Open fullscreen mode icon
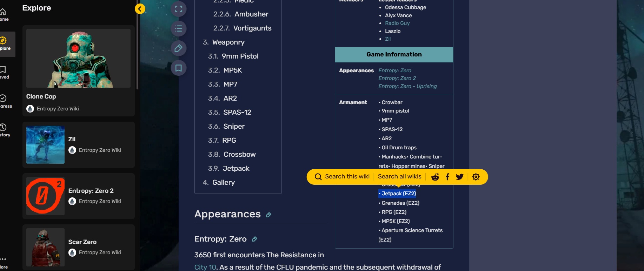The height and width of the screenshot is (271, 644). [x=178, y=9]
